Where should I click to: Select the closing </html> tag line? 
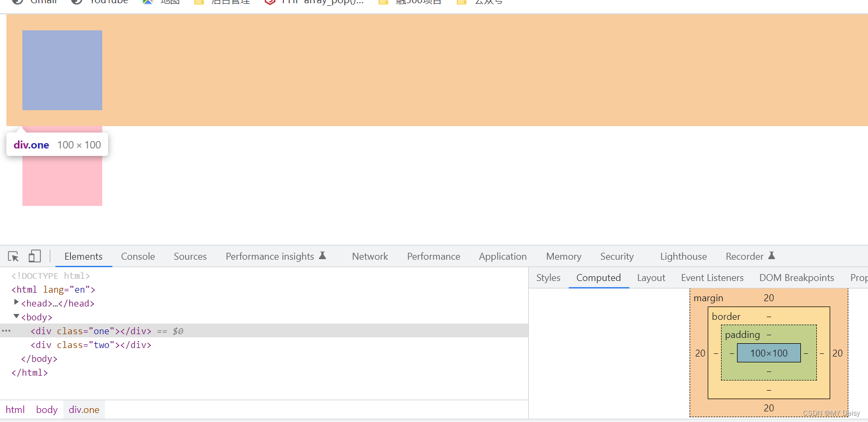[x=30, y=373]
